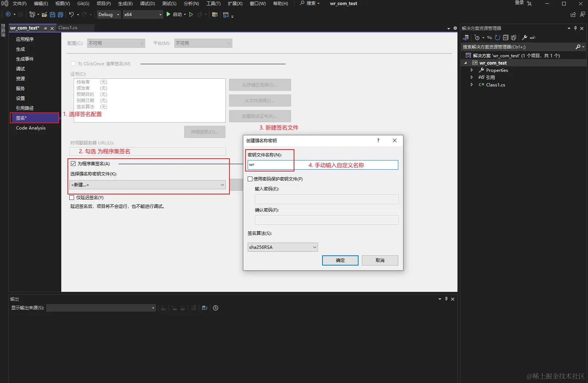
Task: Select the 生成事件 settings page
Action: click(x=25, y=59)
